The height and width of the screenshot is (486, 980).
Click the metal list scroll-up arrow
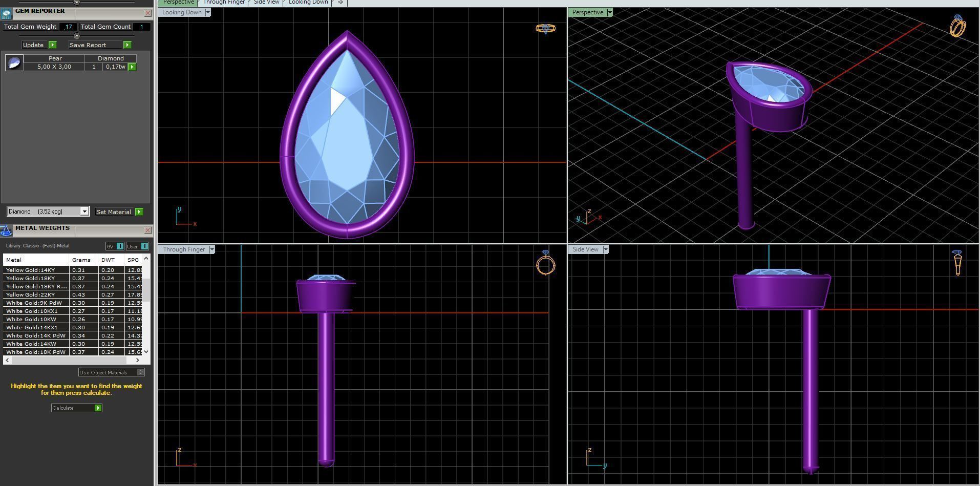[146, 259]
